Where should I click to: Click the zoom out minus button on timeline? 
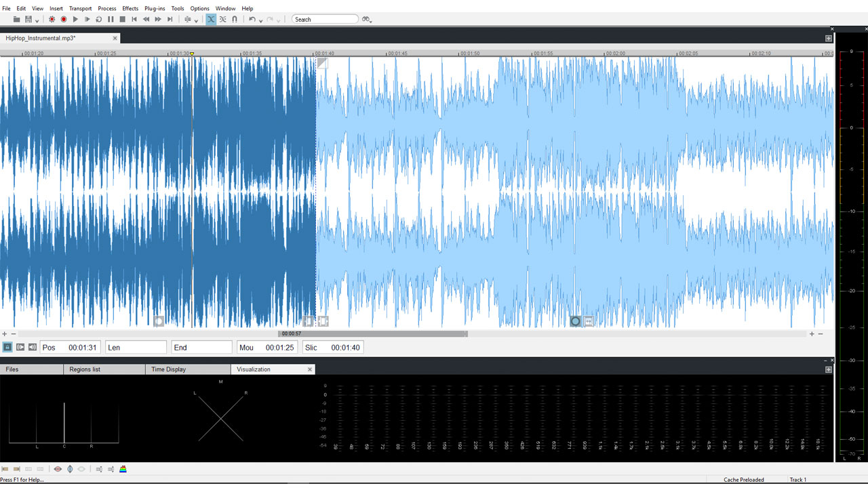click(13, 334)
